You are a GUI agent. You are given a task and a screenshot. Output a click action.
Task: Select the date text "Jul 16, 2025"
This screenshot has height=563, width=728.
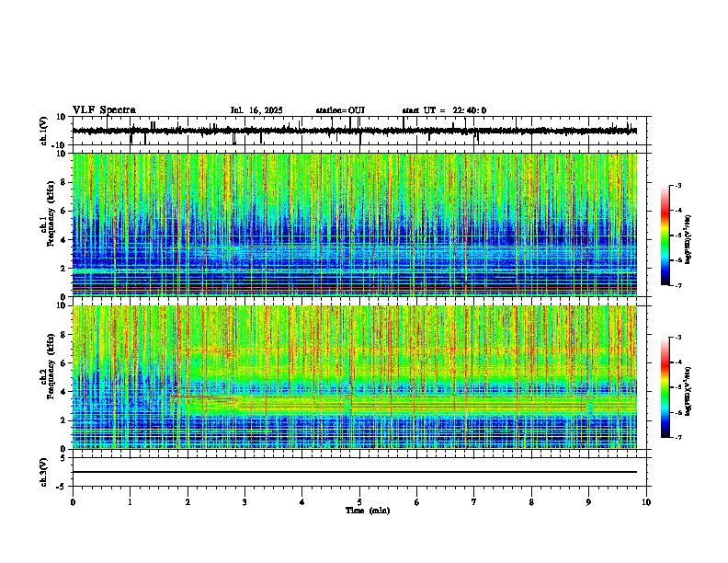pos(256,110)
